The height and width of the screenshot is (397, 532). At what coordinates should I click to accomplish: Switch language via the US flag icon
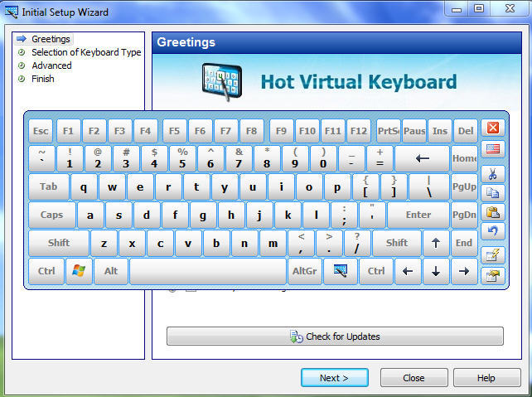coord(493,149)
